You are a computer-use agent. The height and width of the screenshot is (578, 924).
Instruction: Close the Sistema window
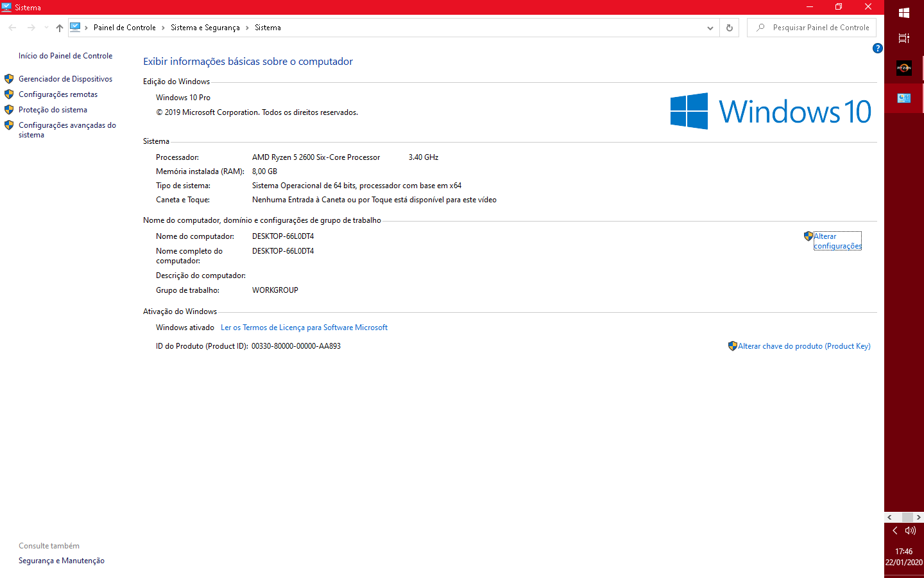(868, 7)
